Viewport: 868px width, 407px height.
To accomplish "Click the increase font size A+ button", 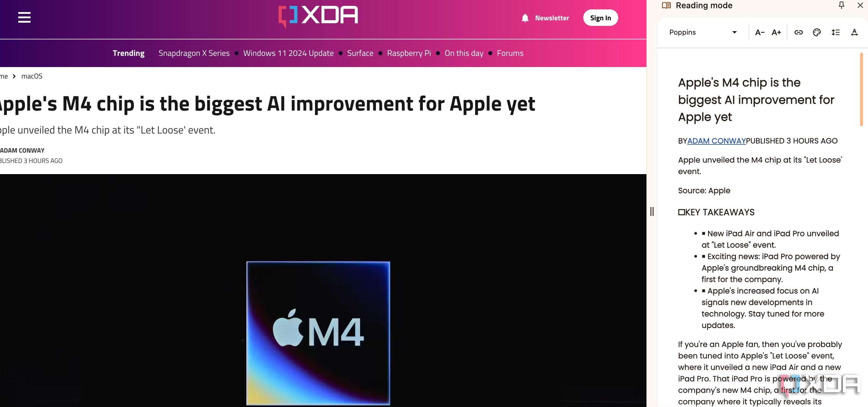I will point(776,32).
